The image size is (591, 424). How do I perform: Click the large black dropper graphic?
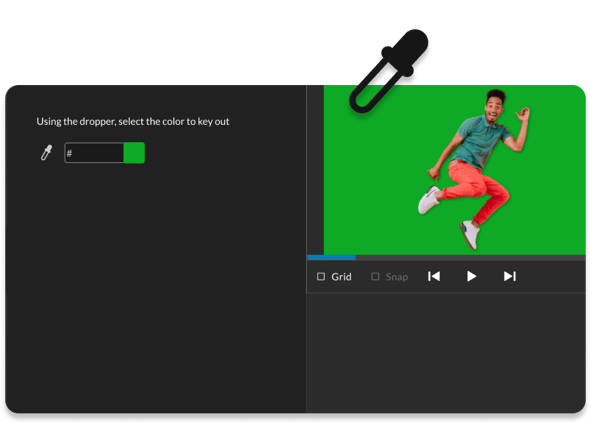tap(388, 71)
